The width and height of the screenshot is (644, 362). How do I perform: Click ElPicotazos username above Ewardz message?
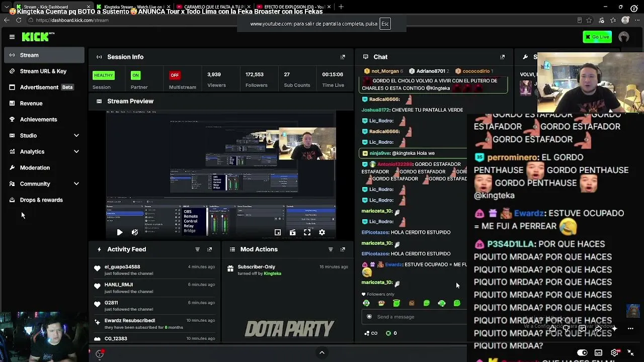click(375, 254)
